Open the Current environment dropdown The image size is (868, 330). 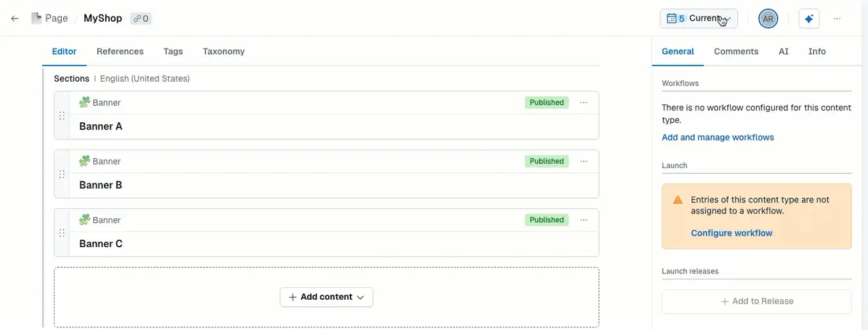(698, 18)
